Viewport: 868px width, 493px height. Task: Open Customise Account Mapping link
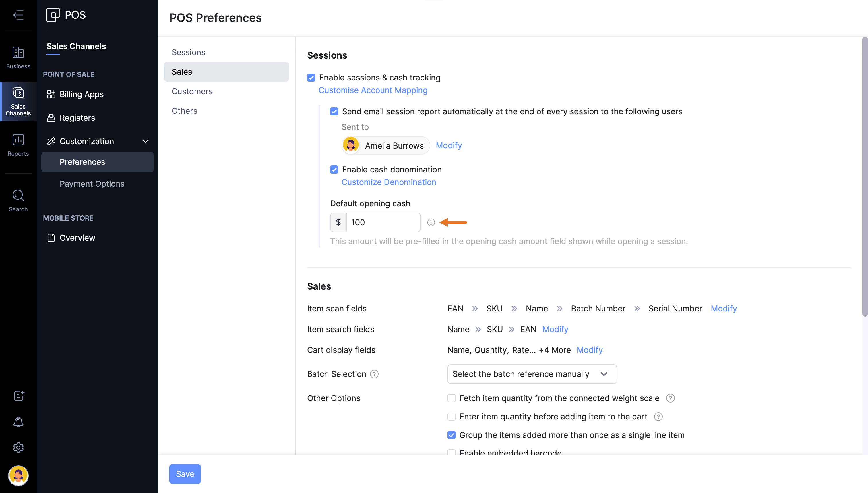373,90
